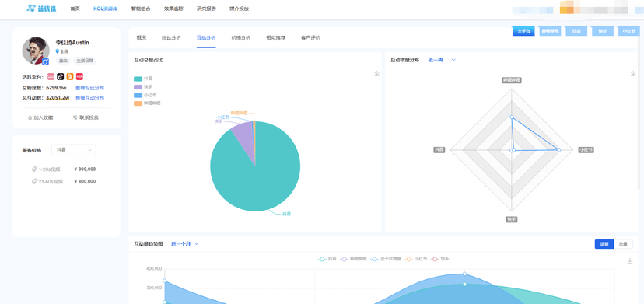
Task: Select the 全平台 platform filter
Action: point(523,31)
